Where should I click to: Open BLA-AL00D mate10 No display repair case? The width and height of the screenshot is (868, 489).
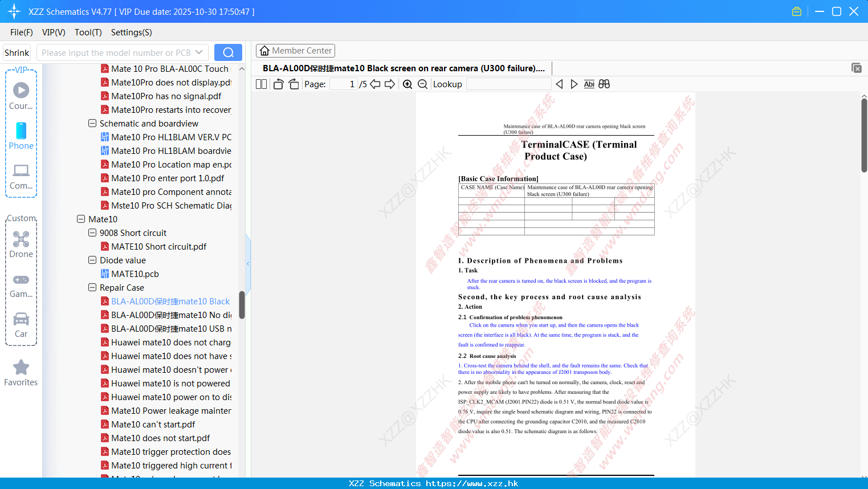point(171,315)
